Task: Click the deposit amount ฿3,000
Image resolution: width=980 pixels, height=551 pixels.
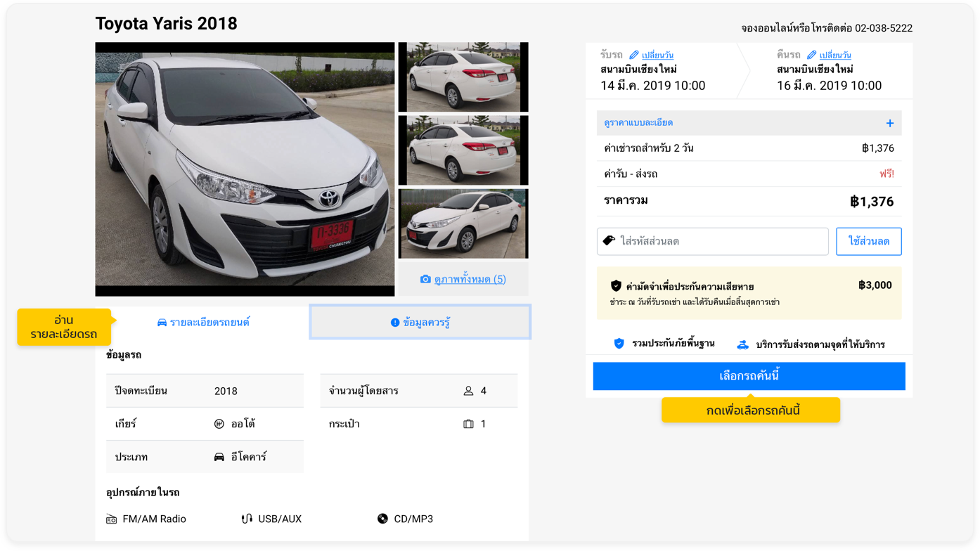Action: (875, 285)
